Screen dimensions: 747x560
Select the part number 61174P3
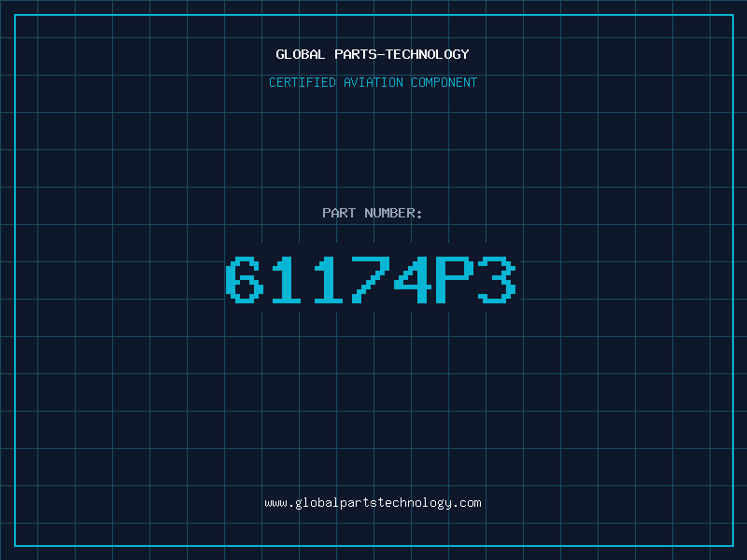[371, 280]
